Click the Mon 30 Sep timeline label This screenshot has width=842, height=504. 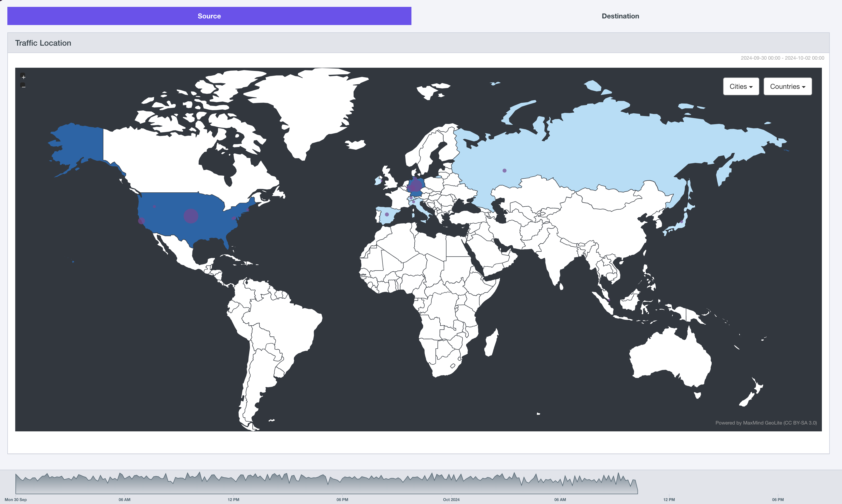coord(16,500)
